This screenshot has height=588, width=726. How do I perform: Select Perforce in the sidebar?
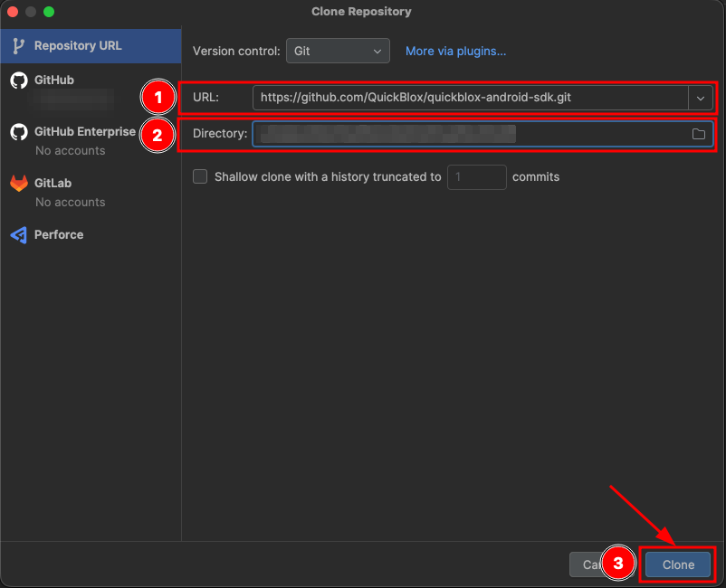(x=59, y=234)
